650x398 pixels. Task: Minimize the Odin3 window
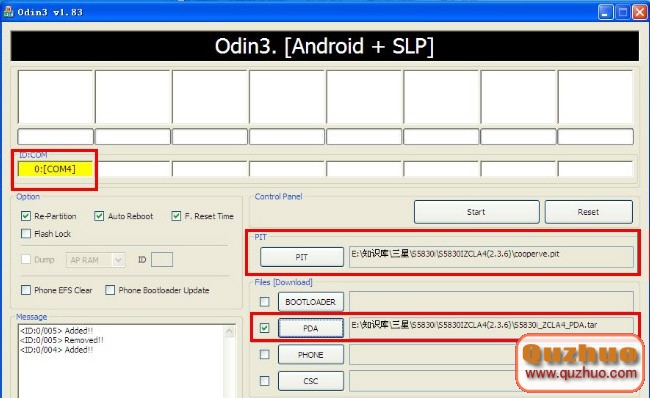click(606, 12)
